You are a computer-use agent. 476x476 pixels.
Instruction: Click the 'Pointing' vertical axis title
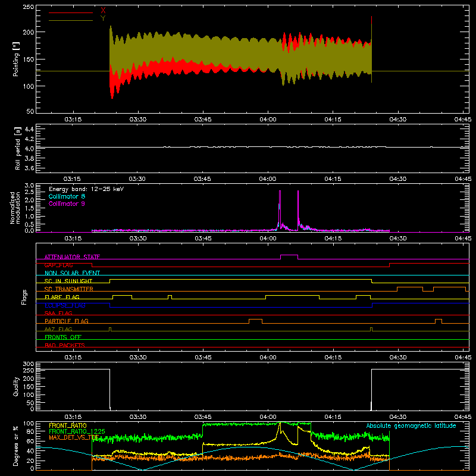(x=16, y=59)
